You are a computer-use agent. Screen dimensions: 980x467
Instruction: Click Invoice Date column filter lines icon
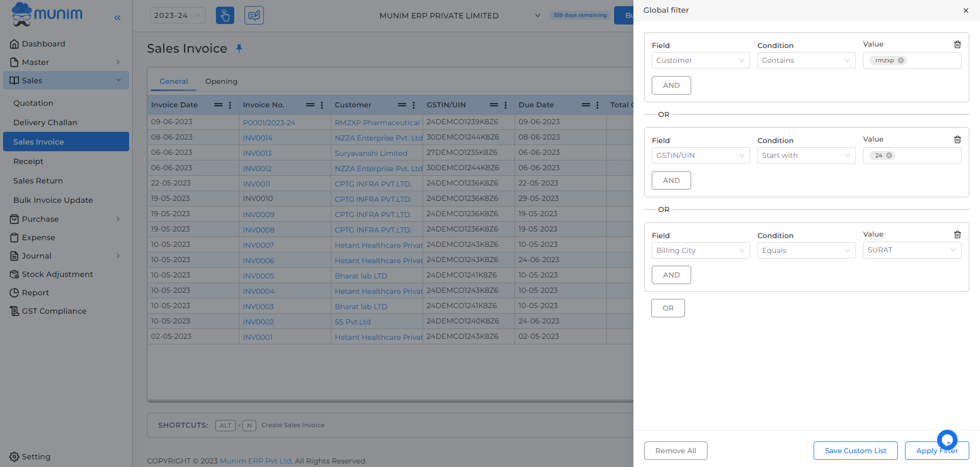218,105
